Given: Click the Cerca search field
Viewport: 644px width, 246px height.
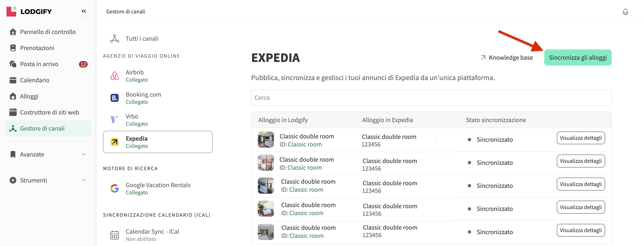Looking at the screenshot, I should pos(431,98).
